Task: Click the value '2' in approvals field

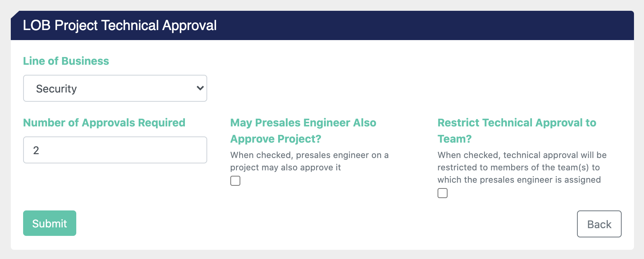Action: (36, 150)
